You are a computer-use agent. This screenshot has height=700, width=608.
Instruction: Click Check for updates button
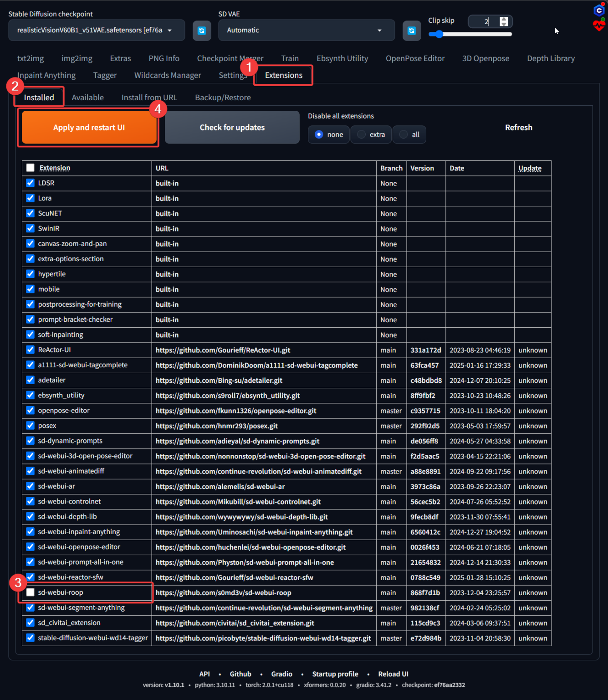pyautogui.click(x=232, y=128)
